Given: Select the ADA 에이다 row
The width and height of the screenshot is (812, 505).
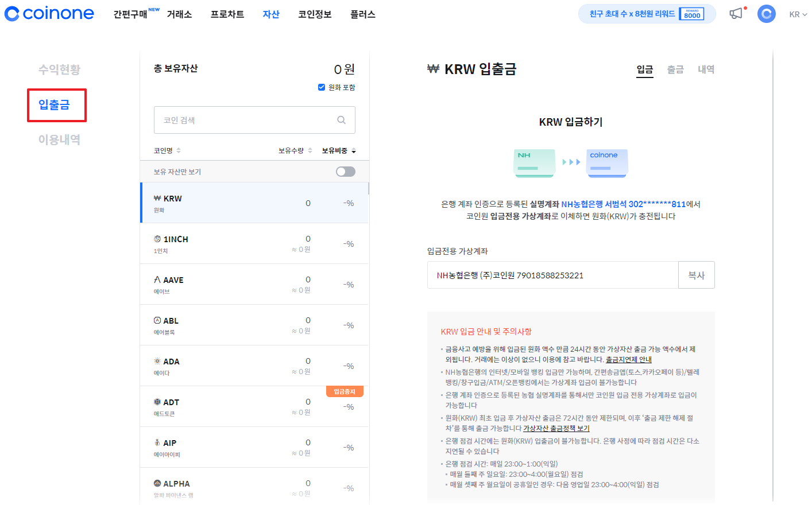Looking at the screenshot, I should point(254,366).
